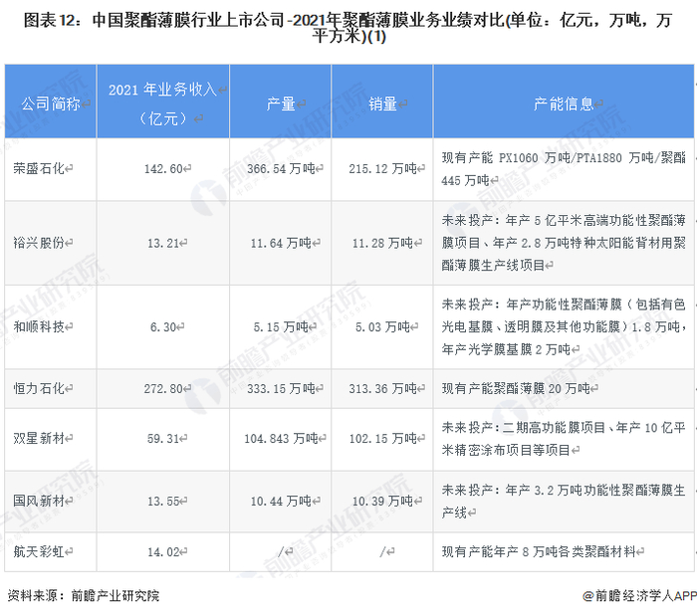
Task: Click the @前瞻经济学人APP credit
Action: (x=639, y=595)
